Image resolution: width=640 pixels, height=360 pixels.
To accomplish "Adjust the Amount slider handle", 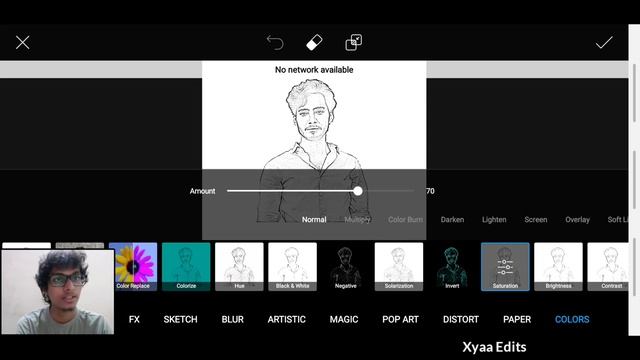I will pos(358,191).
